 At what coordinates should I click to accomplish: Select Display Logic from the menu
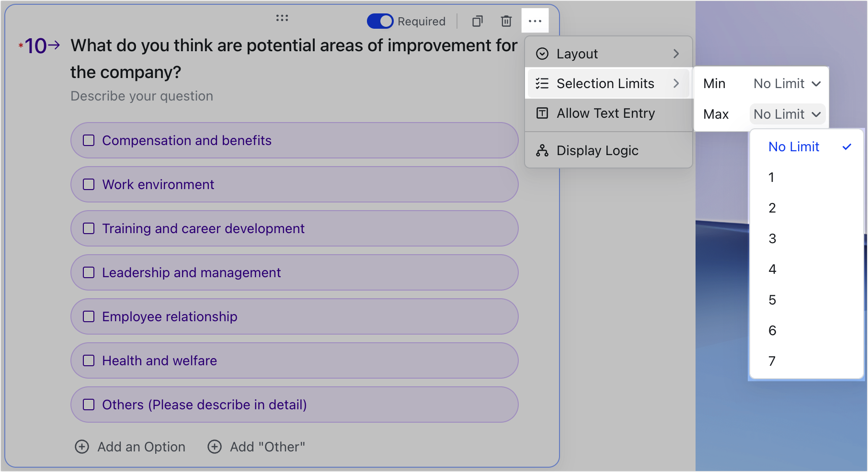(597, 150)
